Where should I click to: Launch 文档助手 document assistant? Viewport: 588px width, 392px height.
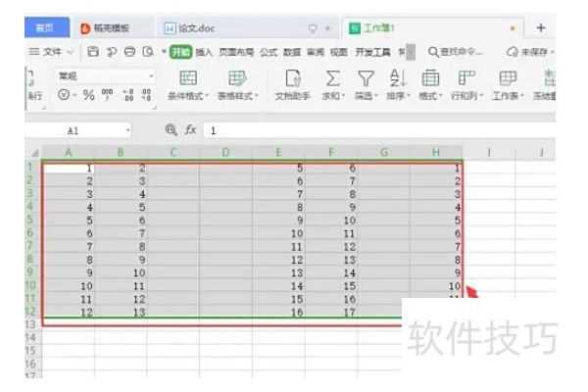coord(292,85)
